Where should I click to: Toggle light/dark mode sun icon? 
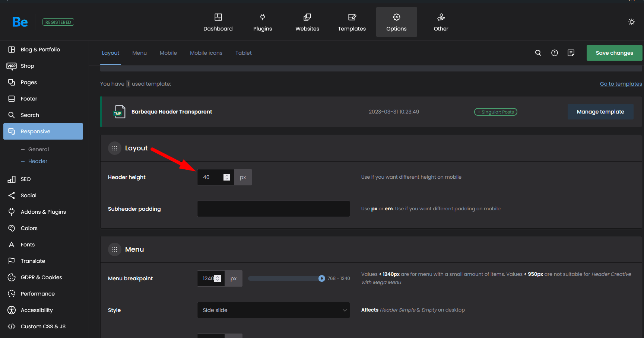coord(632,22)
